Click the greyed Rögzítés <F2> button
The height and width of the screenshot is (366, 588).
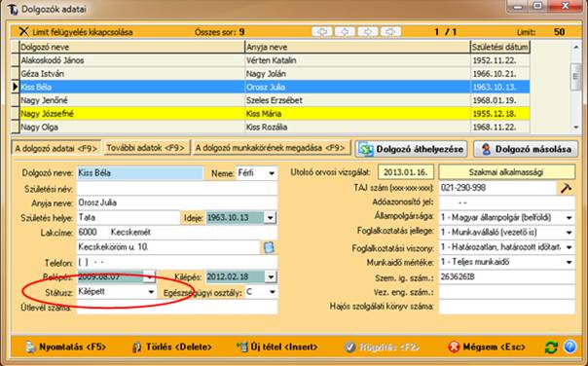[382, 348]
